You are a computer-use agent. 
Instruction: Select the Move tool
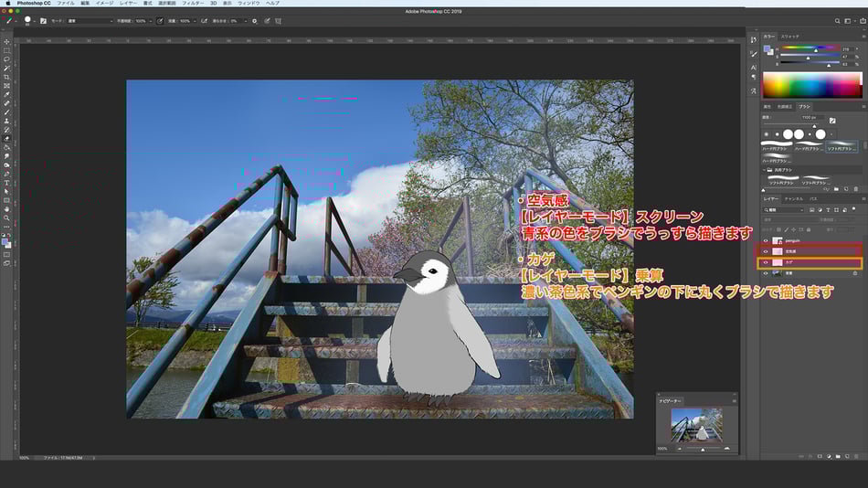click(6, 42)
